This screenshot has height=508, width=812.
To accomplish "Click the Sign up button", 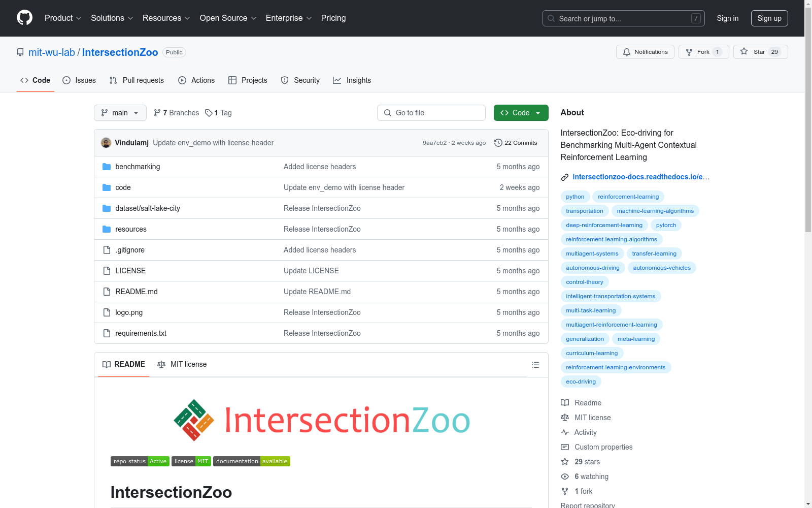I will point(769,18).
